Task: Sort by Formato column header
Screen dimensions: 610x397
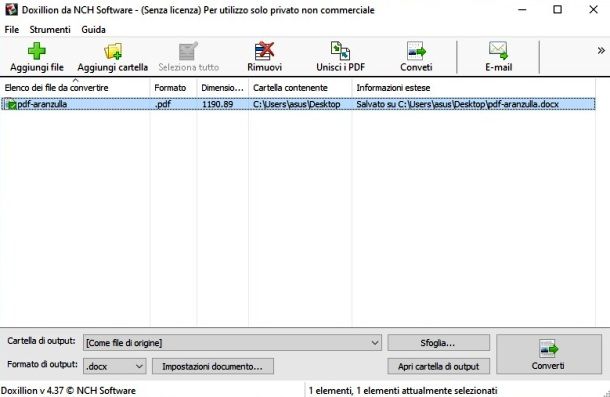Action: (x=174, y=88)
